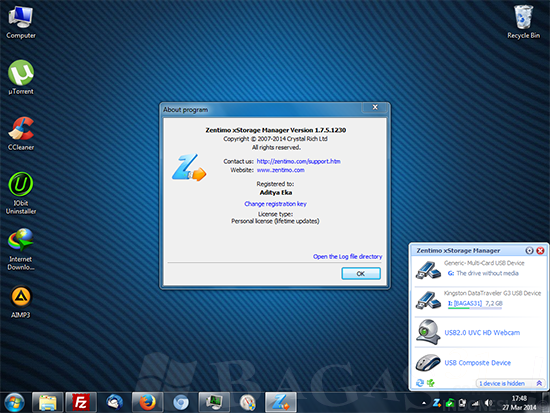Click the green scan hardware icon

coord(431,383)
